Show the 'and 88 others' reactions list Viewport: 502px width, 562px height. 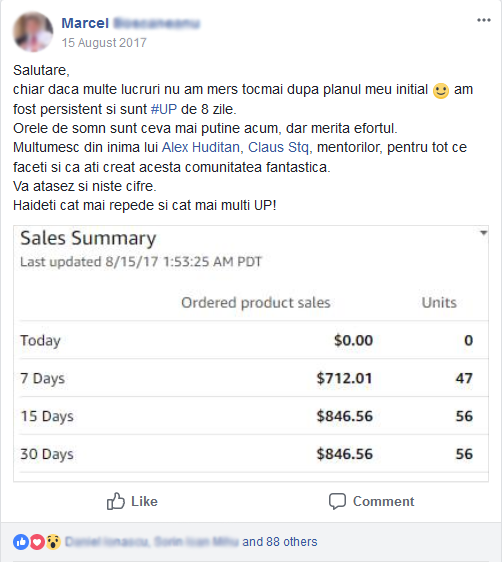[x=279, y=542]
